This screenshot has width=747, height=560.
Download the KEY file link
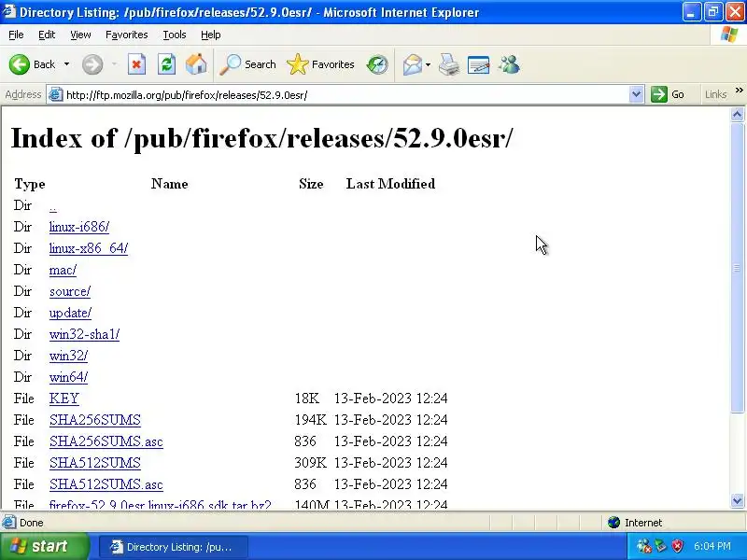63,399
